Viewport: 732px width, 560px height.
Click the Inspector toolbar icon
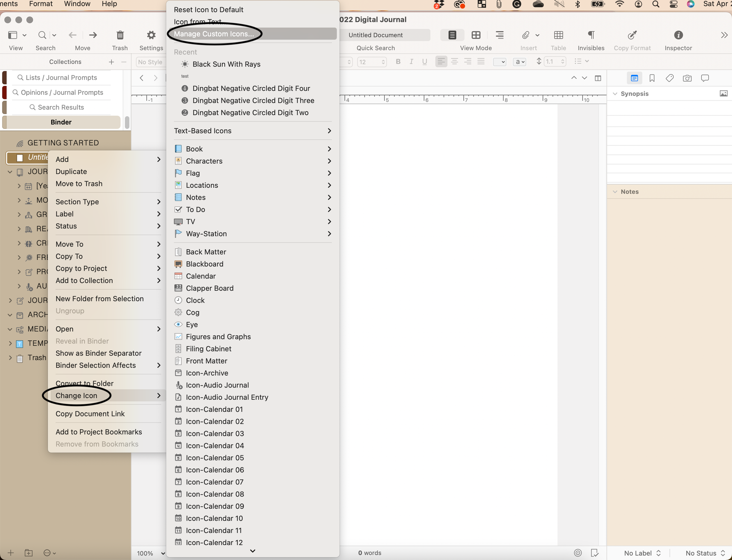point(678,35)
